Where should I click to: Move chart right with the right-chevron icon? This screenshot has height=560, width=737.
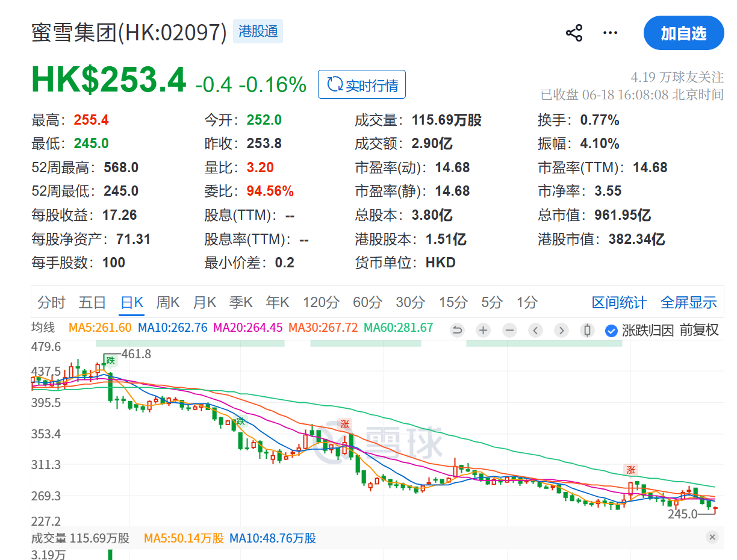tap(561, 330)
